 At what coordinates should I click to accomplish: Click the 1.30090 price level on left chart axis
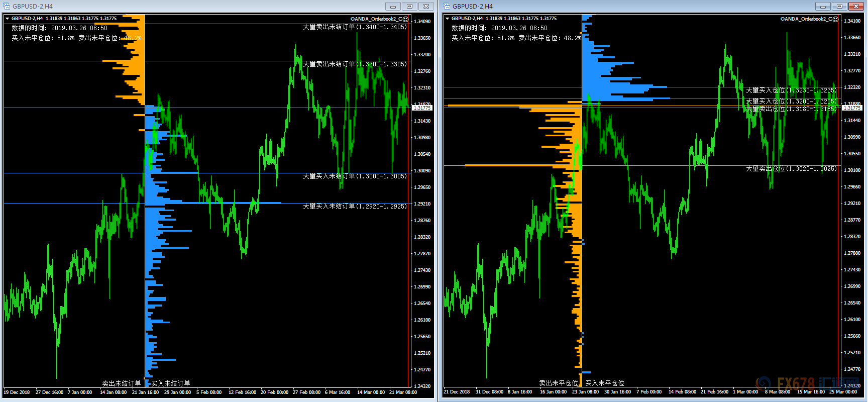(422, 171)
